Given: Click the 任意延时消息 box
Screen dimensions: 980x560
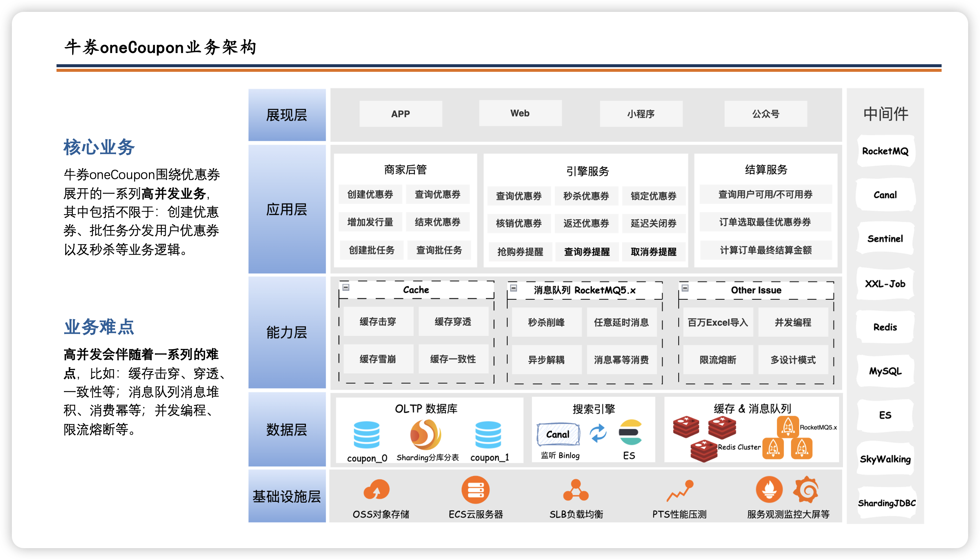Looking at the screenshot, I should pos(621,322).
